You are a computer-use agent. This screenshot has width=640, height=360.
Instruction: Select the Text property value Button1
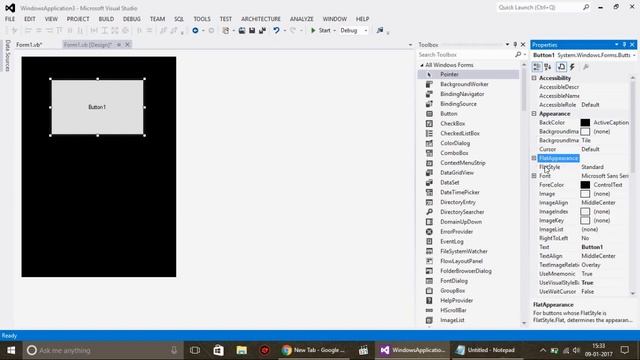click(x=592, y=247)
